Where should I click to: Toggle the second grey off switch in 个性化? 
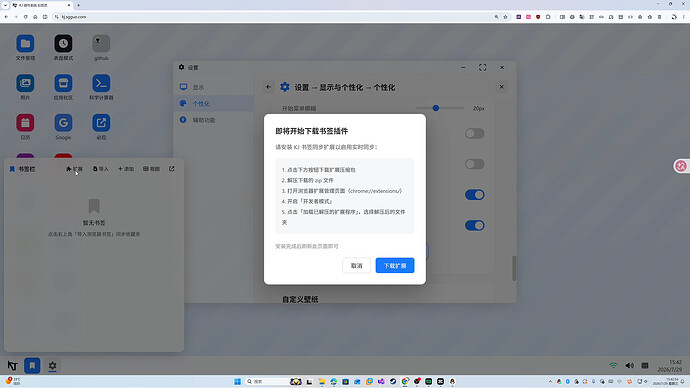pos(474,164)
